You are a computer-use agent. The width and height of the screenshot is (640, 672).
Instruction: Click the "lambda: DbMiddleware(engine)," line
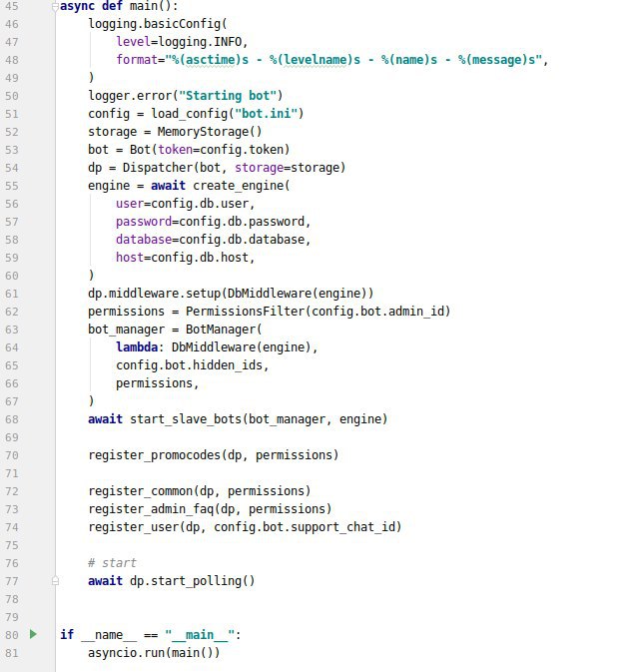[x=217, y=347]
